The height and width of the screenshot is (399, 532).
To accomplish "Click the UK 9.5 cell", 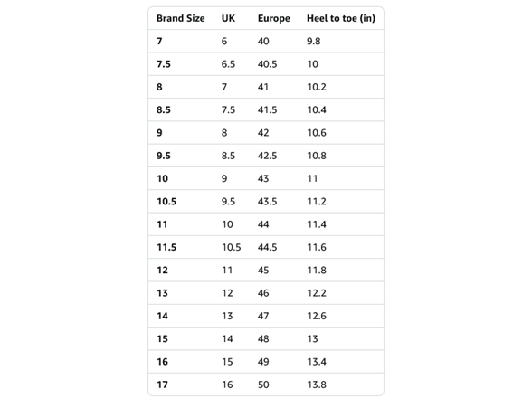I will [228, 202].
